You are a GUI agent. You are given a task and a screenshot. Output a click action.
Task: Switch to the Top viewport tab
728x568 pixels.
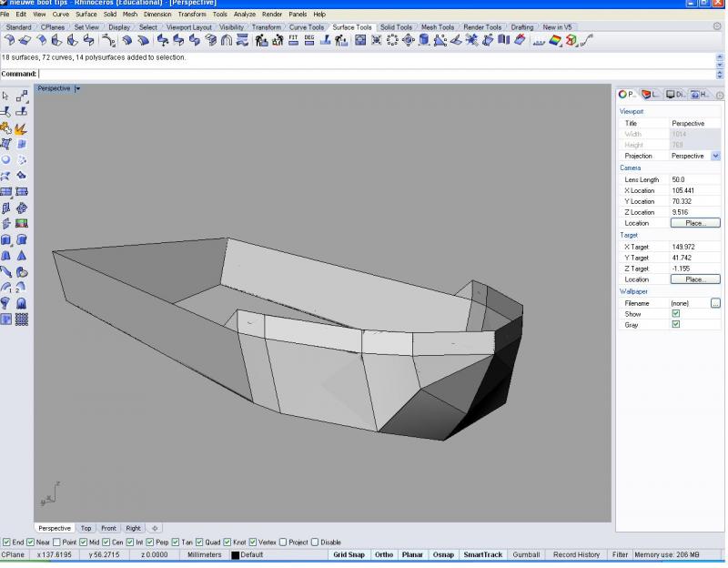(86, 529)
